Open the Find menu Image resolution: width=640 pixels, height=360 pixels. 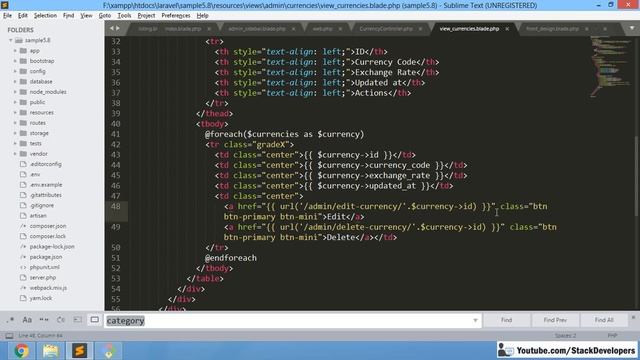(x=69, y=16)
